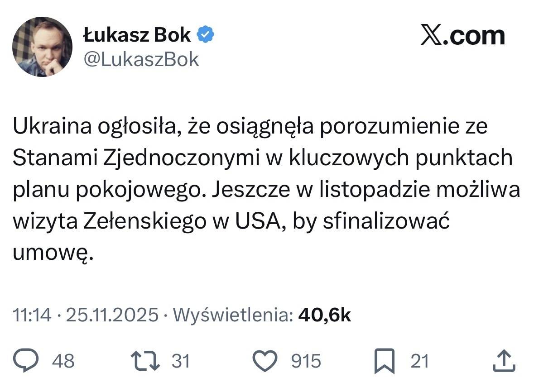This screenshot has height=392, width=534.
Task: Visit the @LukaszBok handle
Action: [x=141, y=59]
